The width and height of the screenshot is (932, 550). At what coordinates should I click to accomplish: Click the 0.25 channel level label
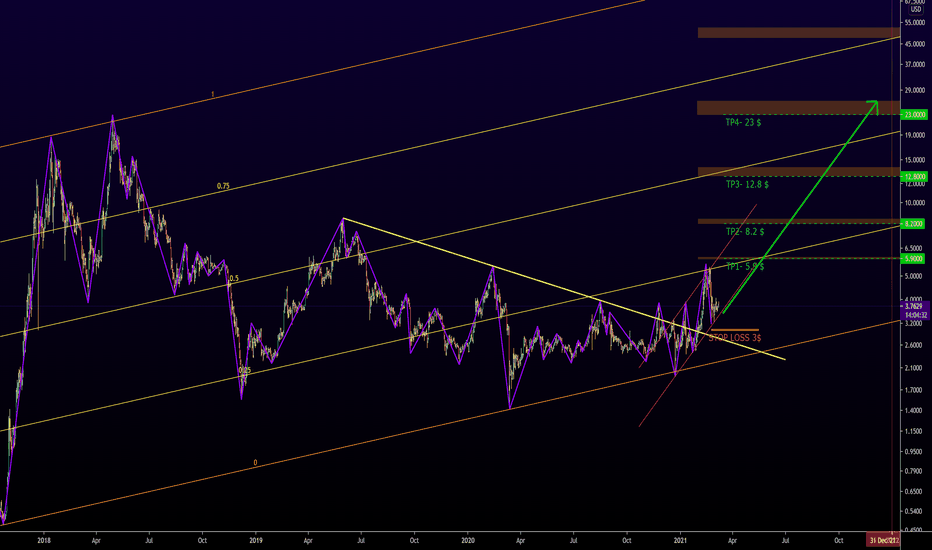[x=245, y=370]
